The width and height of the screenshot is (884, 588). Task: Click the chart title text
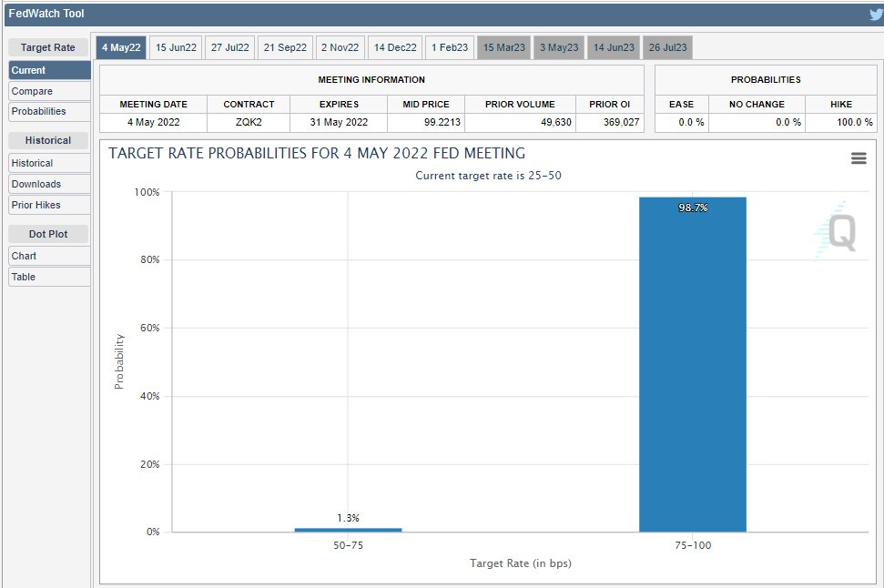click(316, 153)
